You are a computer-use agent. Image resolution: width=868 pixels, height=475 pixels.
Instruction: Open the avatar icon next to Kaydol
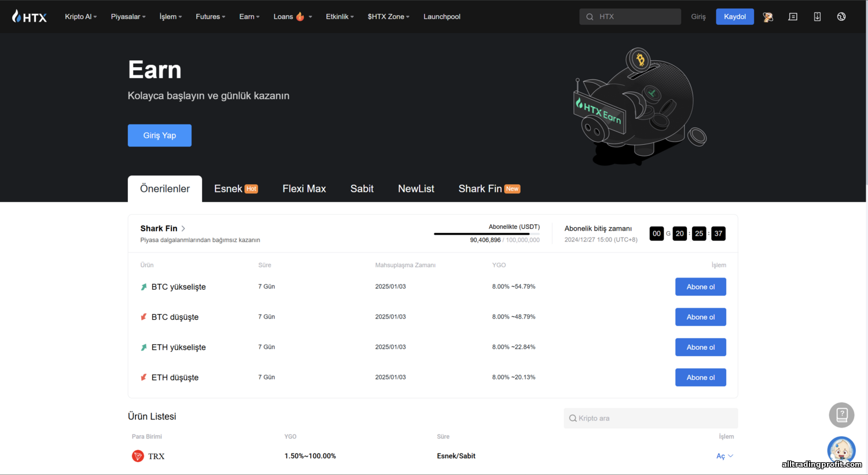click(x=768, y=17)
